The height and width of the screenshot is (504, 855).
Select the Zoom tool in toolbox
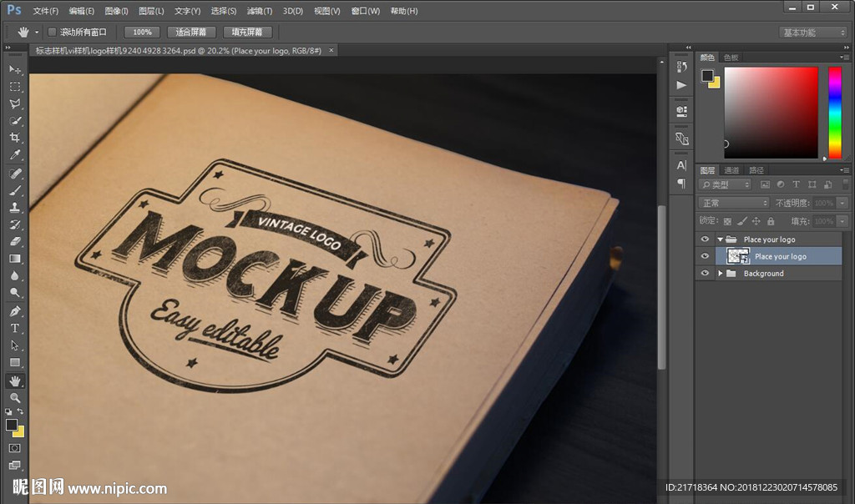click(x=15, y=398)
